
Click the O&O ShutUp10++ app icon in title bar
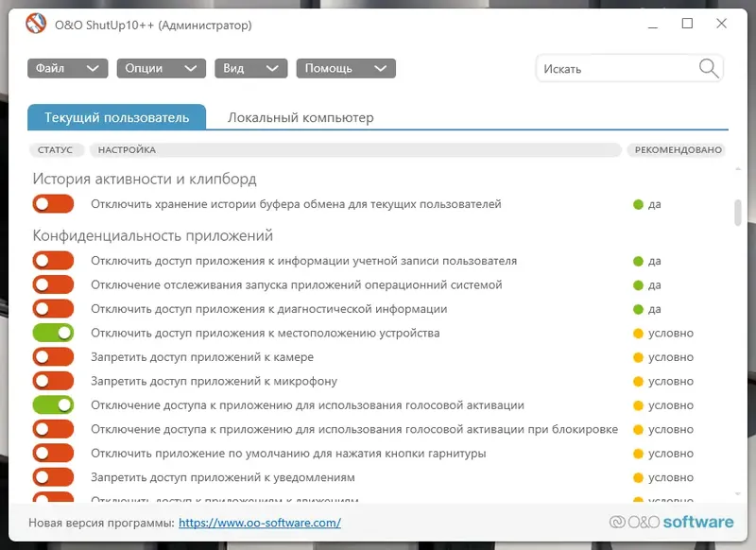35,24
